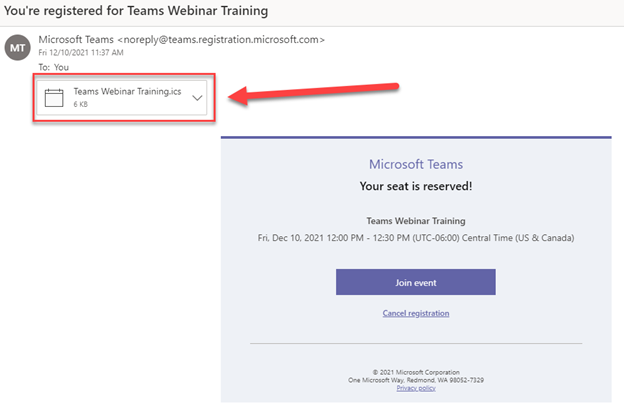Expand the attachment options chevron
This screenshot has width=624, height=409.
click(x=197, y=97)
